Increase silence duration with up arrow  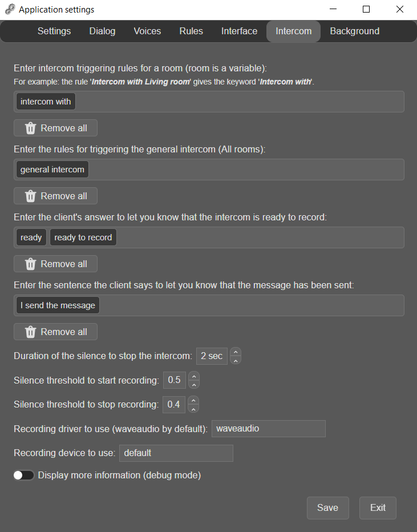[x=236, y=352]
